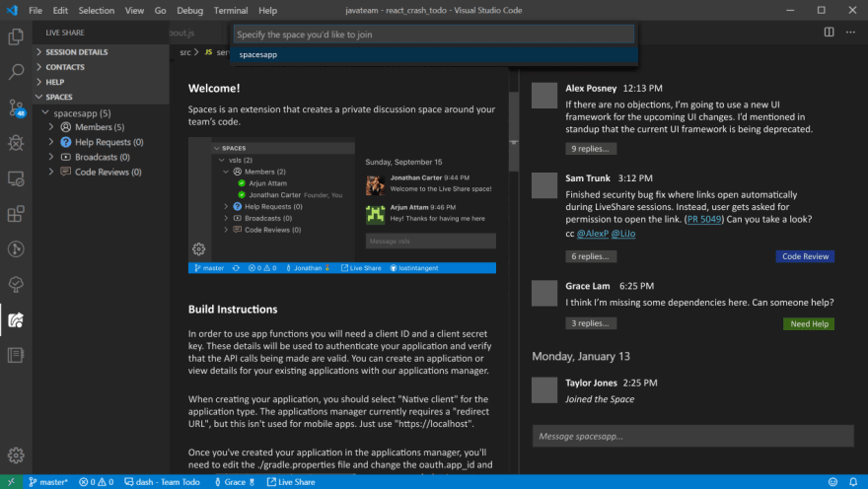Open the Debug view bug icon
This screenshot has height=489, width=868.
pyautogui.click(x=16, y=143)
